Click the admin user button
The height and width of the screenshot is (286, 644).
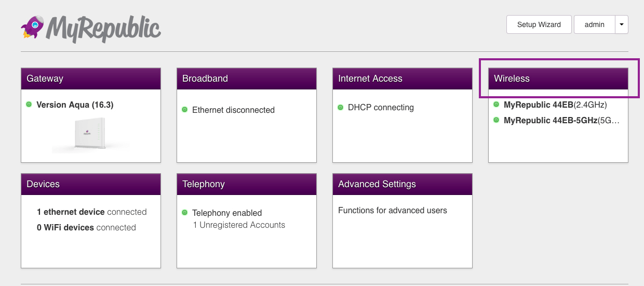click(x=594, y=24)
